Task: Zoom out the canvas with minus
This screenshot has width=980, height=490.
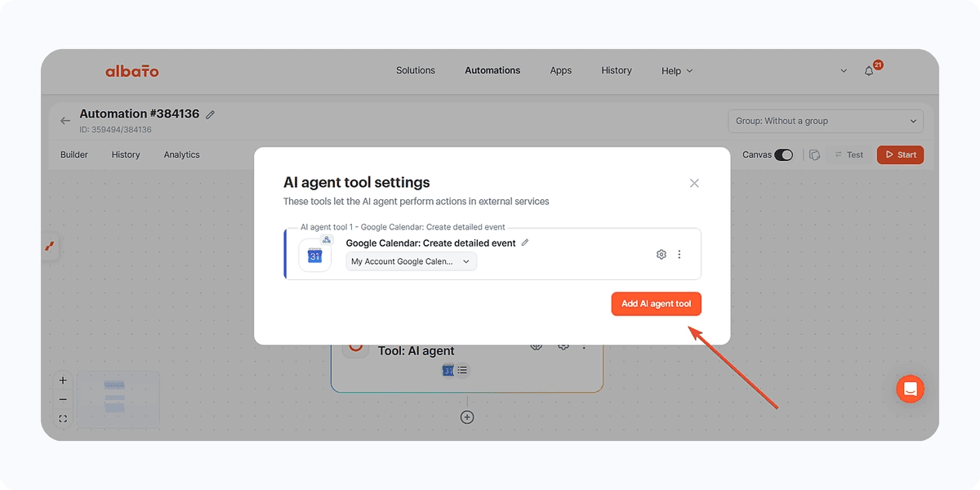Action: pos(63,399)
